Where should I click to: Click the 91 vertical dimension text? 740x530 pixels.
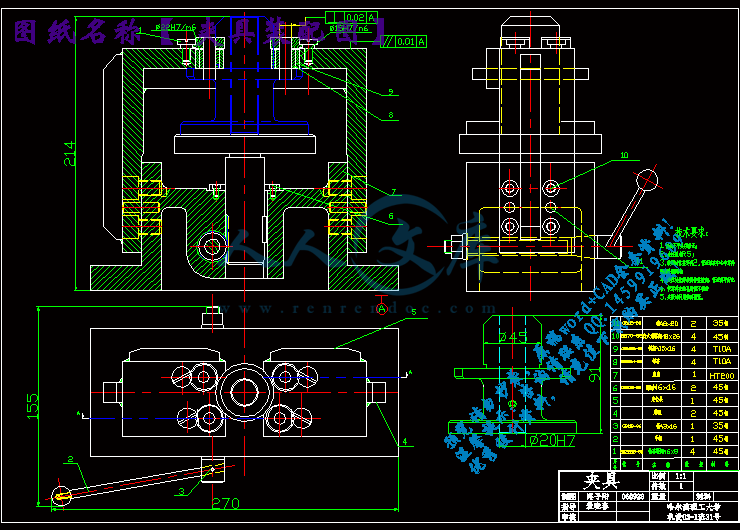point(595,375)
